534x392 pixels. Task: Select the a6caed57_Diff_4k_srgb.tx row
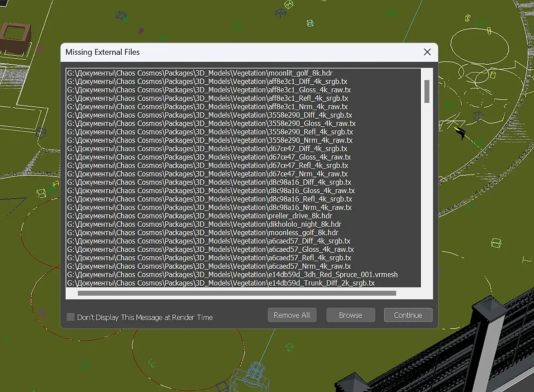[243, 241]
